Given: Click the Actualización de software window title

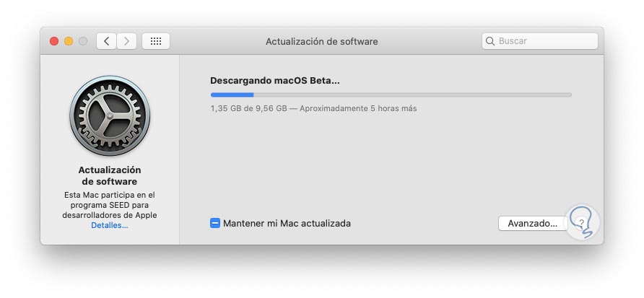Looking at the screenshot, I should coord(321,41).
